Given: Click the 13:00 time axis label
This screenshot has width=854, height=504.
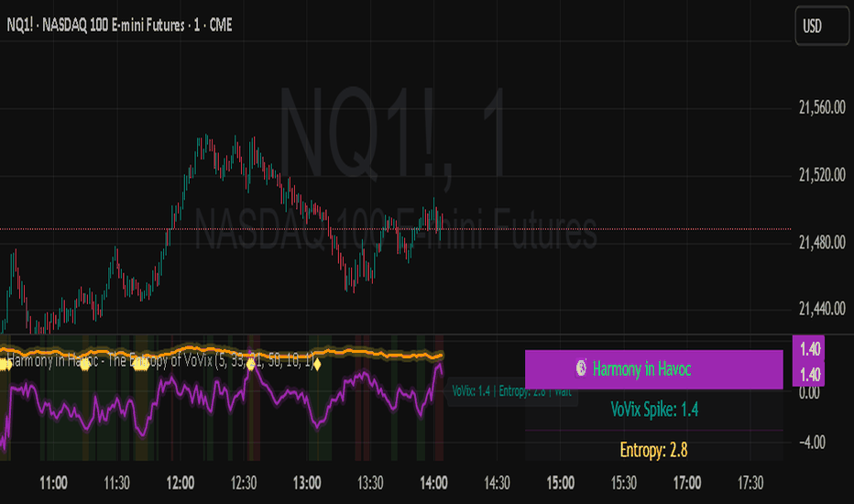Looking at the screenshot, I should pos(307,483).
